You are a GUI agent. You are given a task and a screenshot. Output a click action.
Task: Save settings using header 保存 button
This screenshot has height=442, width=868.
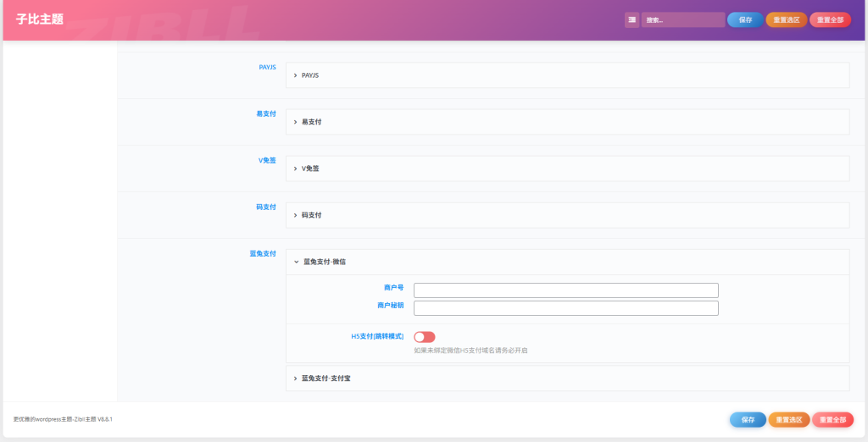tap(745, 20)
